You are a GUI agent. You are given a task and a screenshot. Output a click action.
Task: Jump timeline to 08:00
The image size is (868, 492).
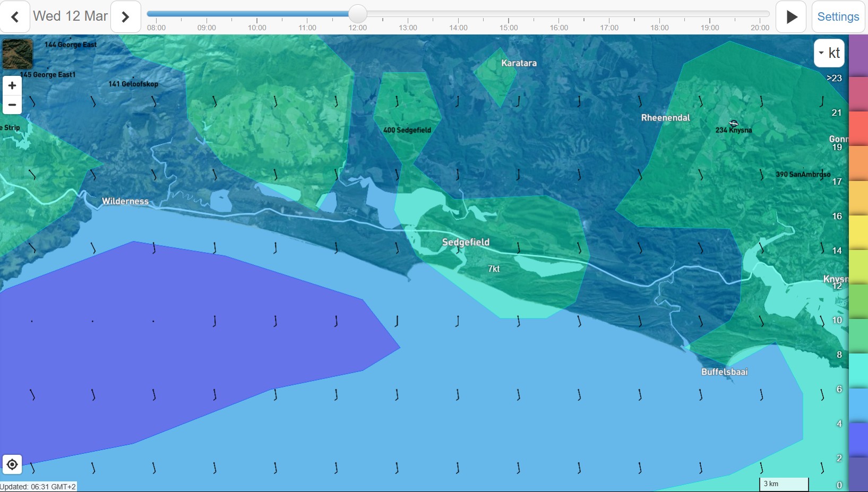[x=156, y=28]
